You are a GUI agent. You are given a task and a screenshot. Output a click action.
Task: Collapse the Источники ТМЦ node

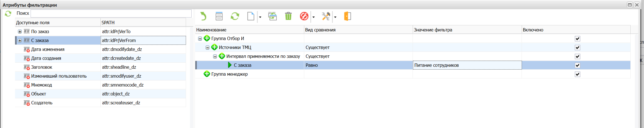point(207,48)
